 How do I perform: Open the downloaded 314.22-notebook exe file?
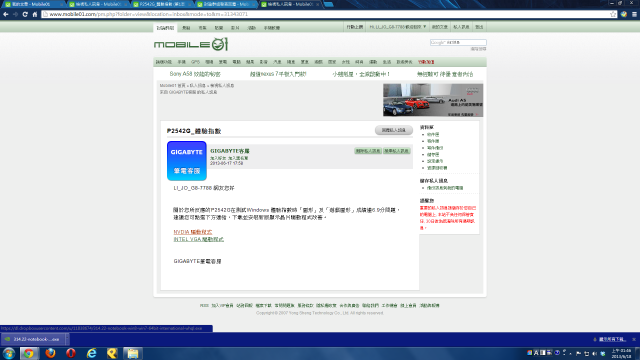pyautogui.click(x=32, y=339)
